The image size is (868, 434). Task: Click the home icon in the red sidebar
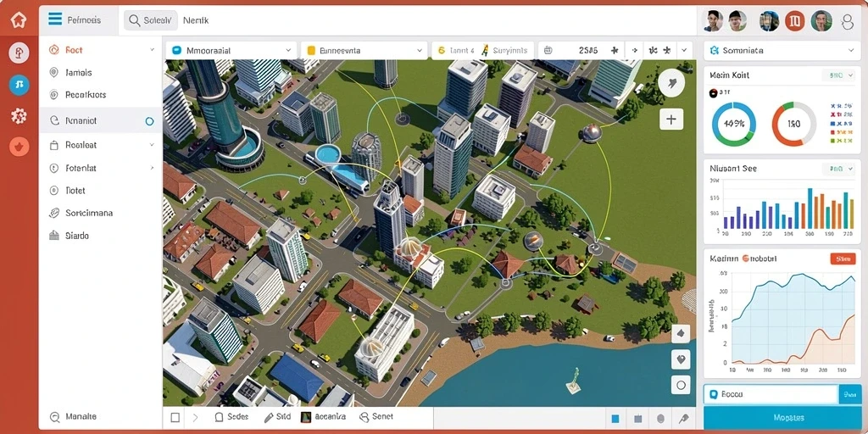pos(19,20)
